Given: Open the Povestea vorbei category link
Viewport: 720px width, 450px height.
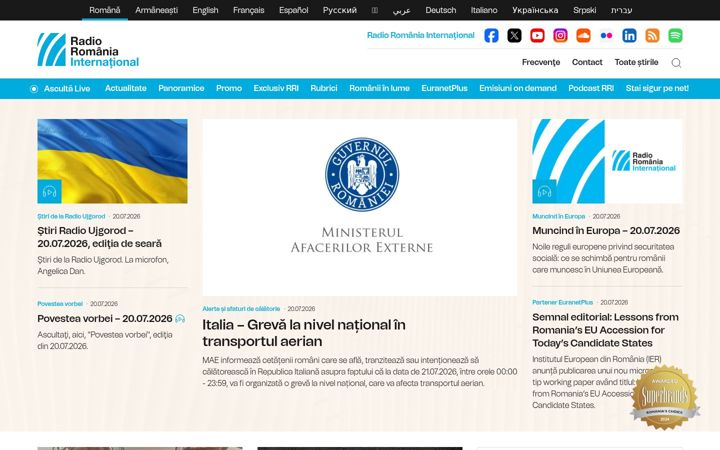Looking at the screenshot, I should click(x=60, y=304).
